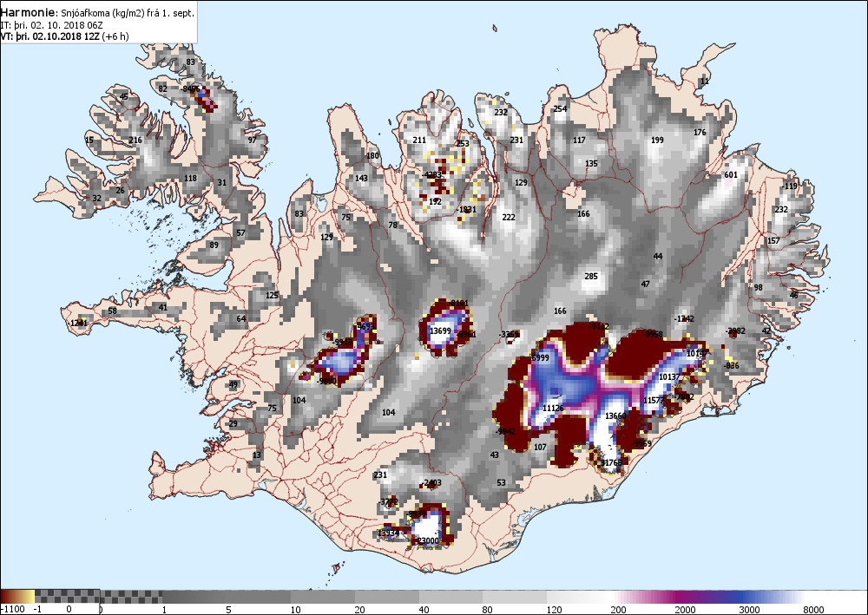This screenshot has width=868, height=615.
Task: Click the value 117 on the map
Action: pos(579,140)
